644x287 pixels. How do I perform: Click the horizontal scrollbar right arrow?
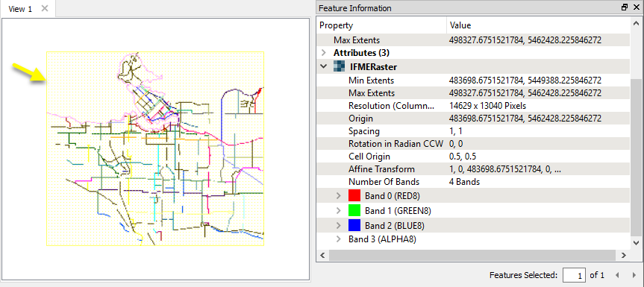(x=623, y=256)
